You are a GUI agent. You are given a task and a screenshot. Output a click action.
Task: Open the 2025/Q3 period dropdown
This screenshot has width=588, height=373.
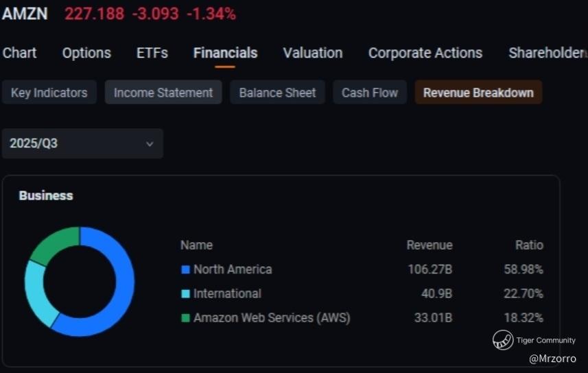coord(82,143)
